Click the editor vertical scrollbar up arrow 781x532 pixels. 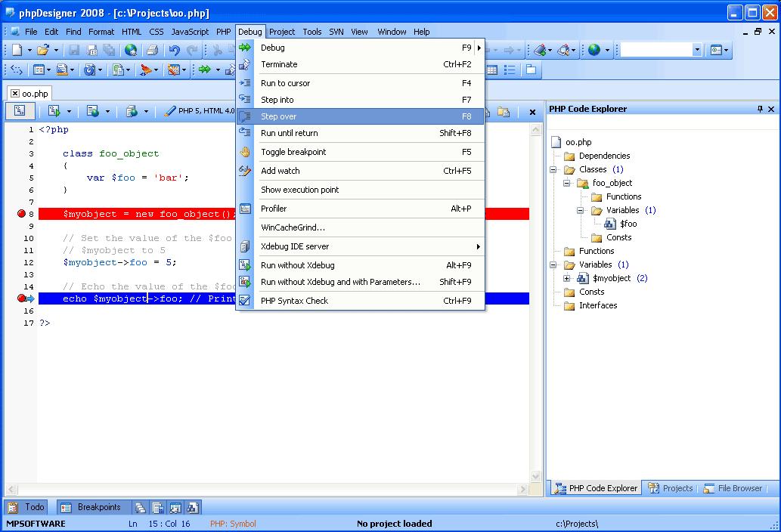coord(536,130)
